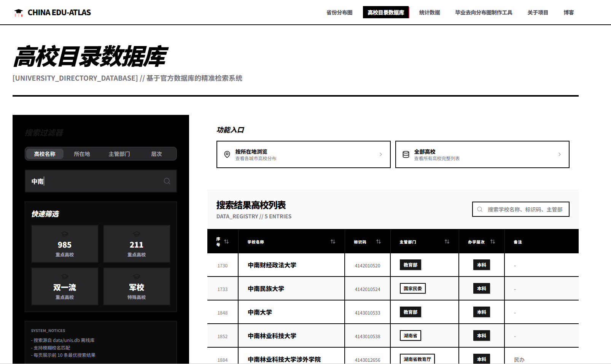Click the sort arrows on 学校名称 column
611x364 pixels.
click(x=333, y=241)
